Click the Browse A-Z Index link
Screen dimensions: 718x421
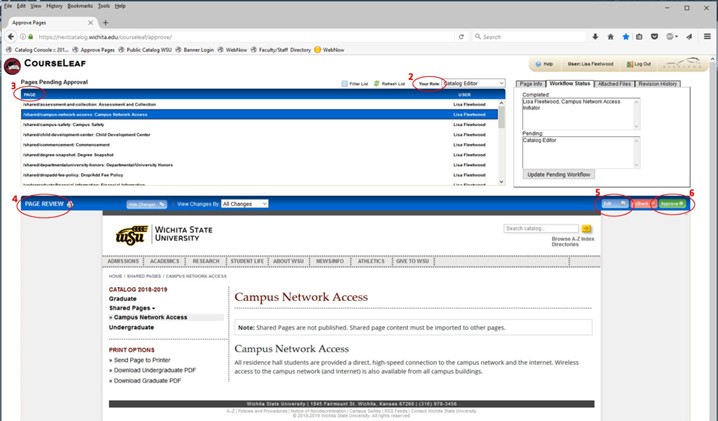pyautogui.click(x=573, y=239)
